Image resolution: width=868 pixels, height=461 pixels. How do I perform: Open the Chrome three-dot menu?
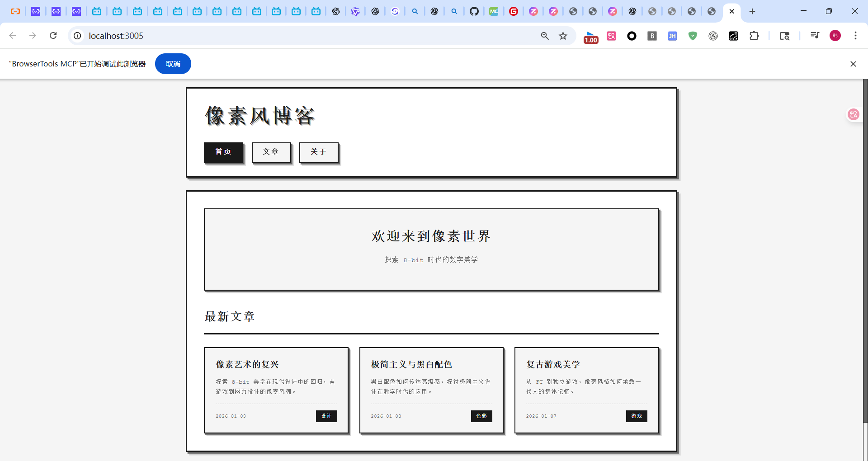pos(855,36)
